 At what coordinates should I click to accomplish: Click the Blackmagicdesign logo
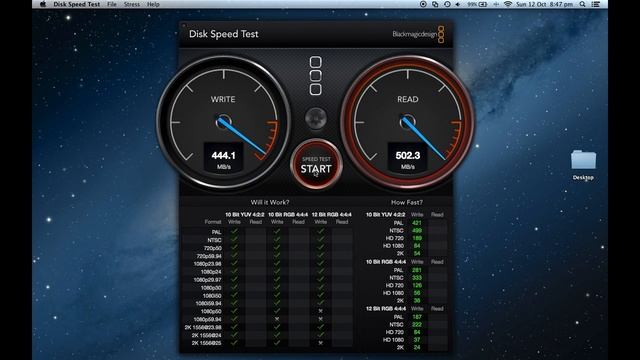click(x=418, y=34)
